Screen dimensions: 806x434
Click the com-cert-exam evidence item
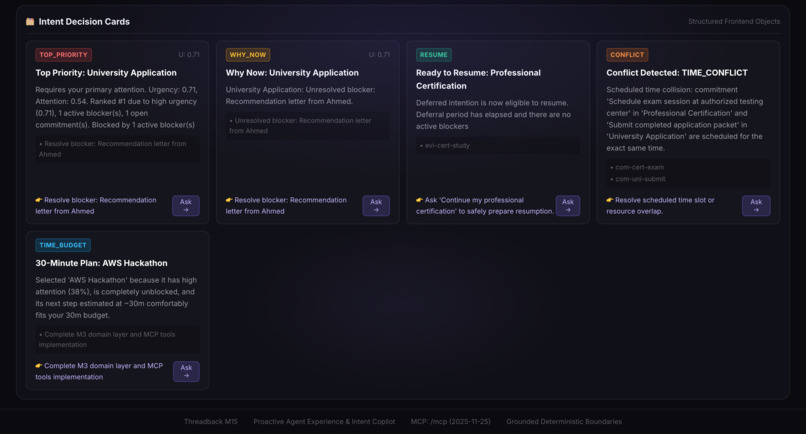coord(637,167)
